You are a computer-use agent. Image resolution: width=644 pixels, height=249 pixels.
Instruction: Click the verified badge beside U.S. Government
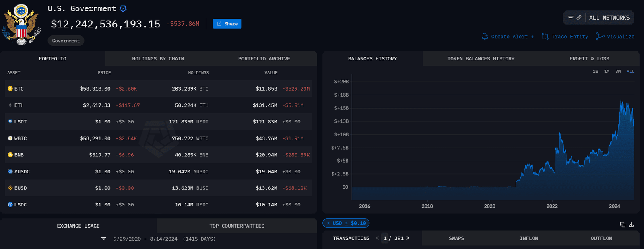[x=123, y=8]
